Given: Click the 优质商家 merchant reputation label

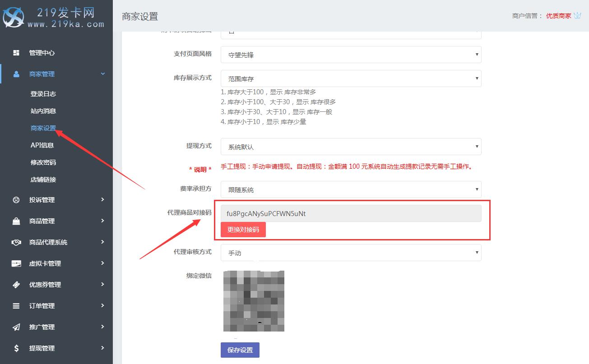Looking at the screenshot, I should (x=558, y=16).
